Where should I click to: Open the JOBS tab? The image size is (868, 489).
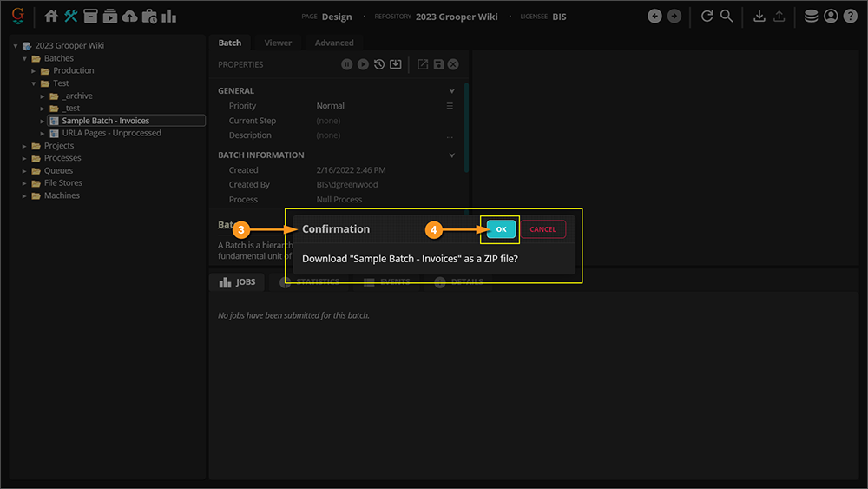pyautogui.click(x=238, y=282)
